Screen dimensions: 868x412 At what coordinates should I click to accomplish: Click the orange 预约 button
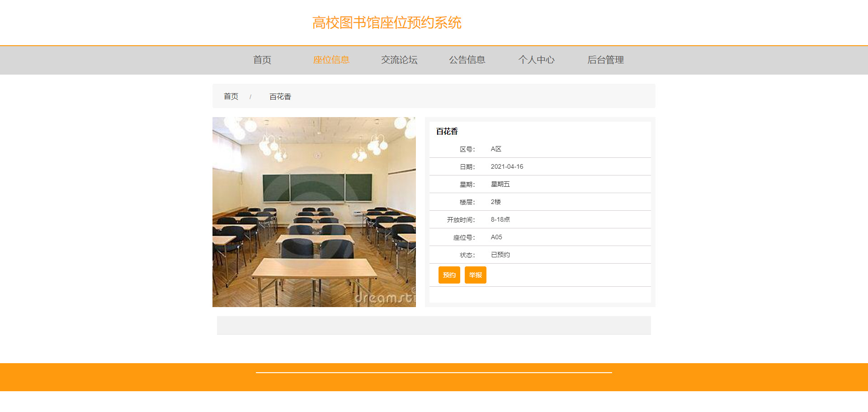click(449, 275)
